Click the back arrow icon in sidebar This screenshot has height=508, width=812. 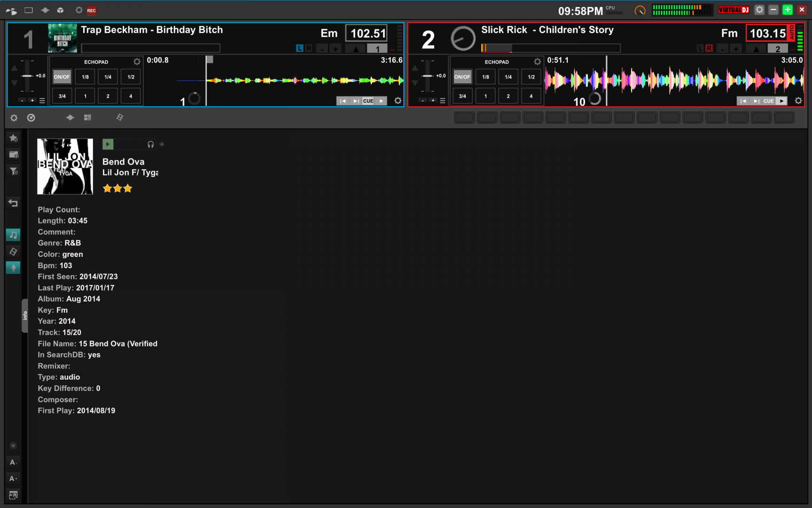[13, 203]
